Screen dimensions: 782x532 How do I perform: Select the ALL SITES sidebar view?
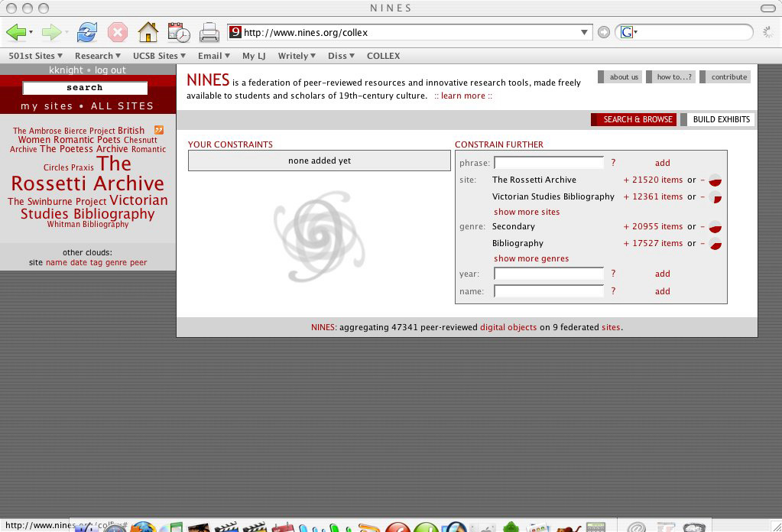122,105
